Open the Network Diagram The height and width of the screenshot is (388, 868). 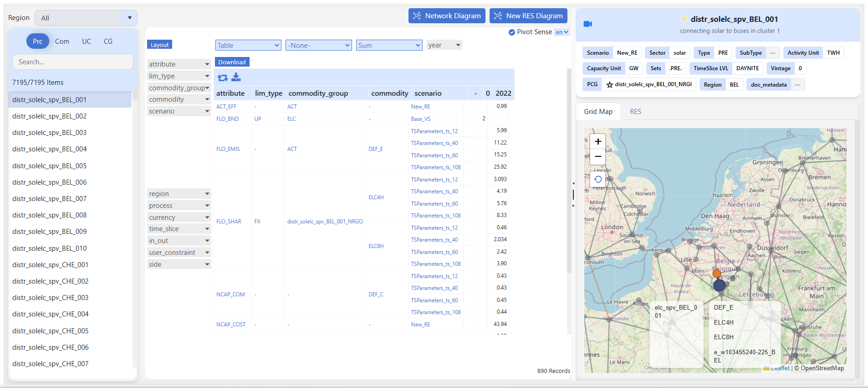click(x=447, y=16)
